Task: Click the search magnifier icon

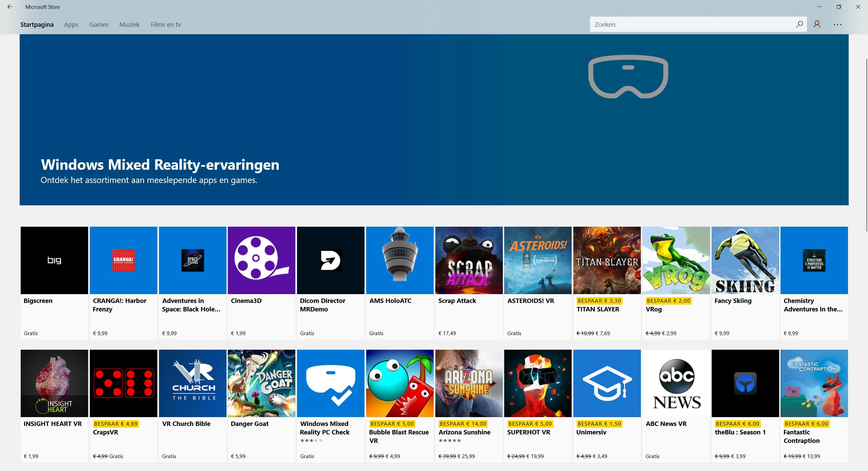Action: click(x=799, y=24)
